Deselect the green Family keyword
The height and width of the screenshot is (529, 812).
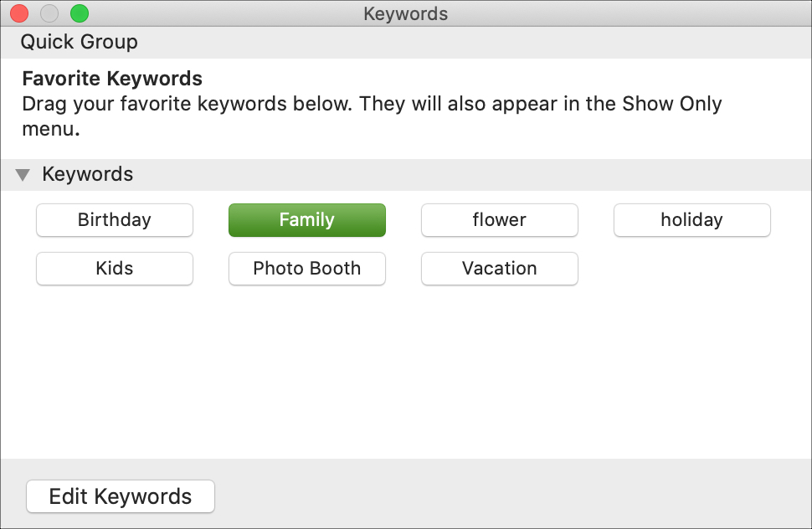click(x=307, y=220)
